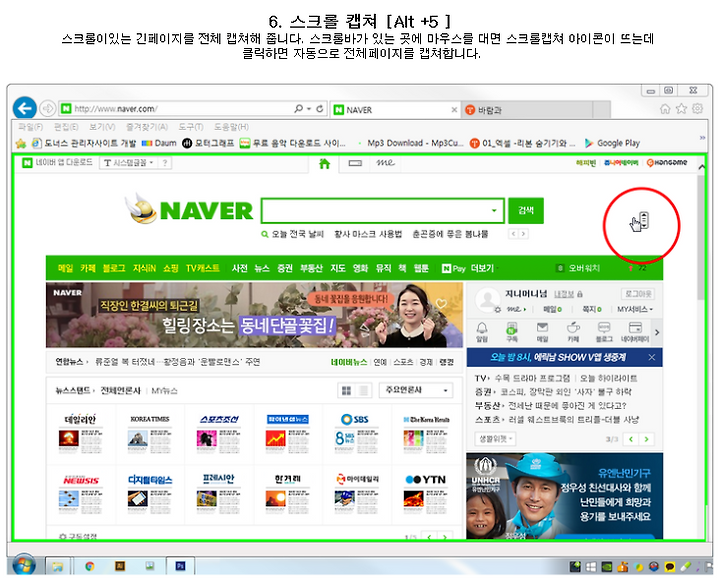Click the Google Play bookmark
The width and height of the screenshot is (720, 585).
pos(612,143)
